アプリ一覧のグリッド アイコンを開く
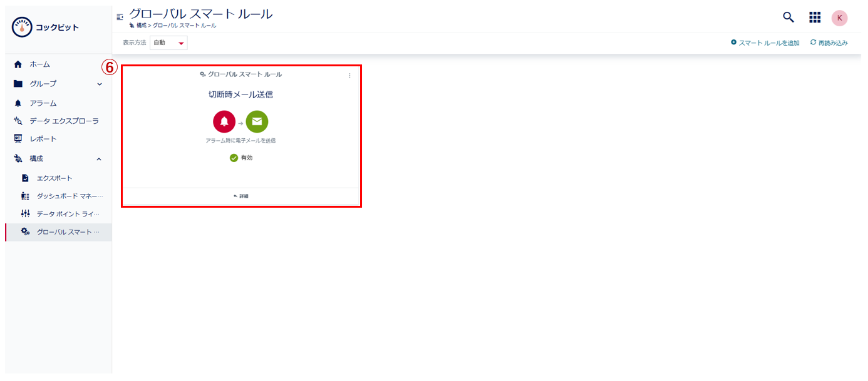 coord(815,17)
